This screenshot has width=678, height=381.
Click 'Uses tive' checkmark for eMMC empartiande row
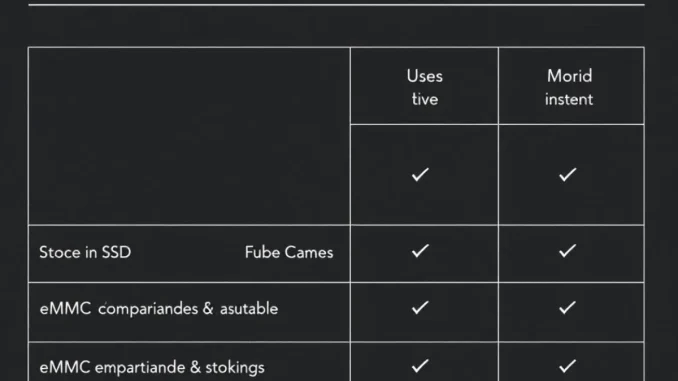point(420,366)
